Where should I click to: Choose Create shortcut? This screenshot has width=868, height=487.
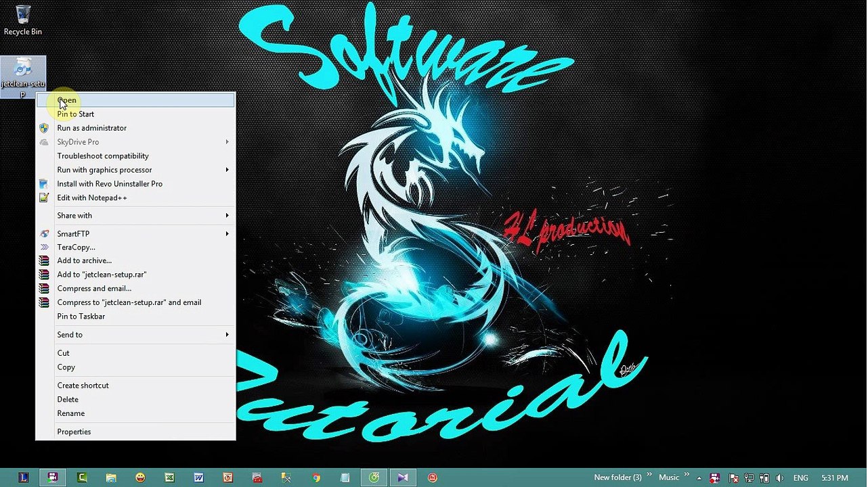point(135,386)
